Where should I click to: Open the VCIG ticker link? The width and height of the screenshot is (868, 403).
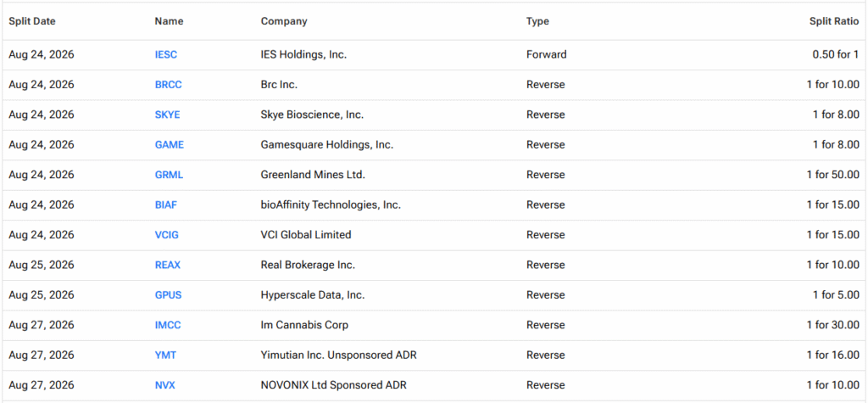pyautogui.click(x=167, y=234)
